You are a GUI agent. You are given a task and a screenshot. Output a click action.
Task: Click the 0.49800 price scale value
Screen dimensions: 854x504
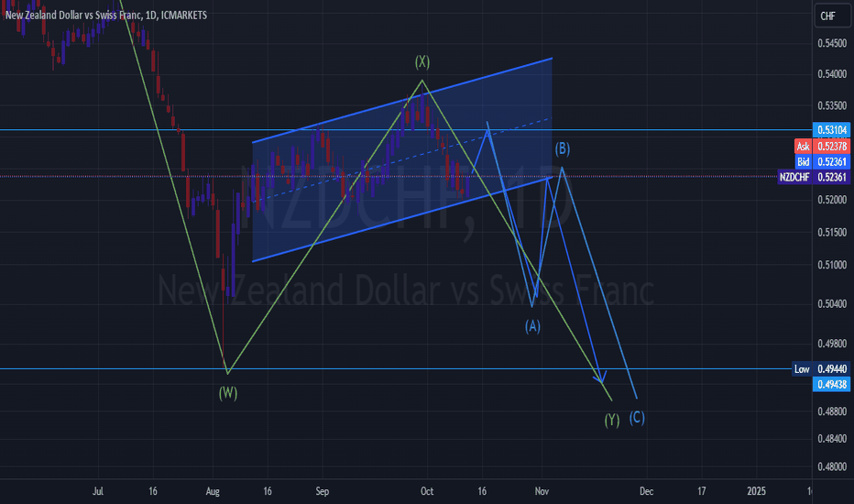point(832,344)
